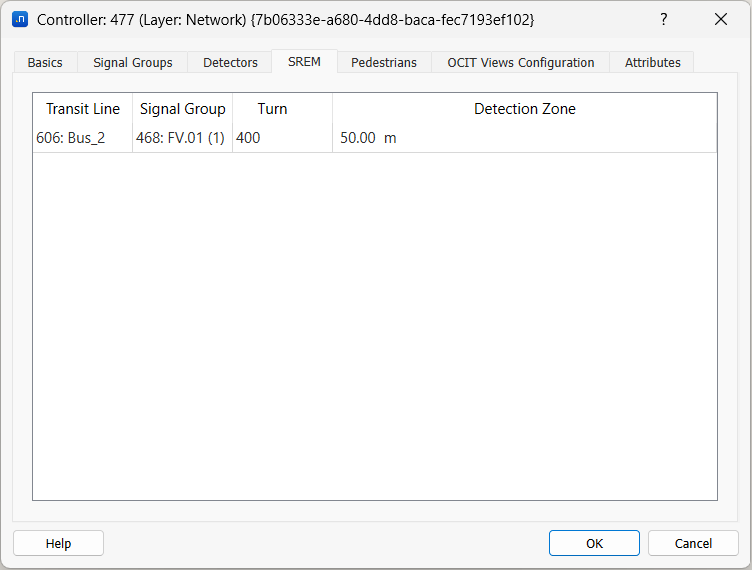Show the Pedestrians tab
This screenshot has height=570, width=752.
(x=384, y=62)
